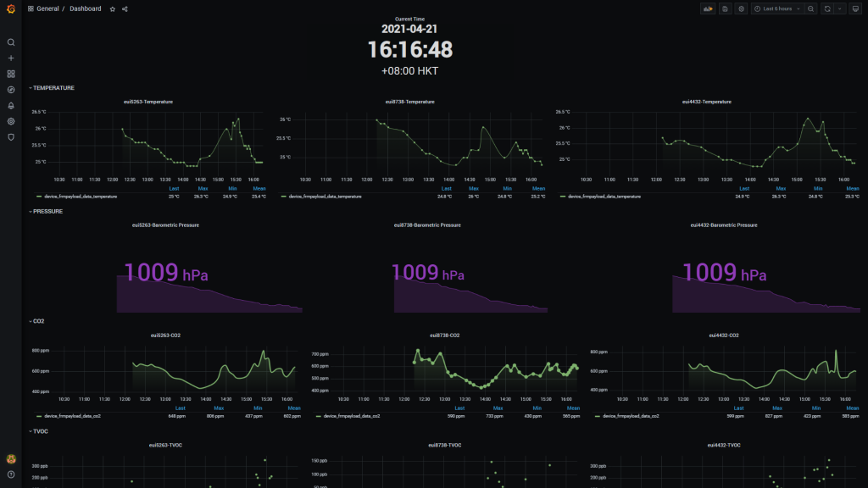Click the Save dashboard icon
The image size is (868, 488).
click(725, 8)
